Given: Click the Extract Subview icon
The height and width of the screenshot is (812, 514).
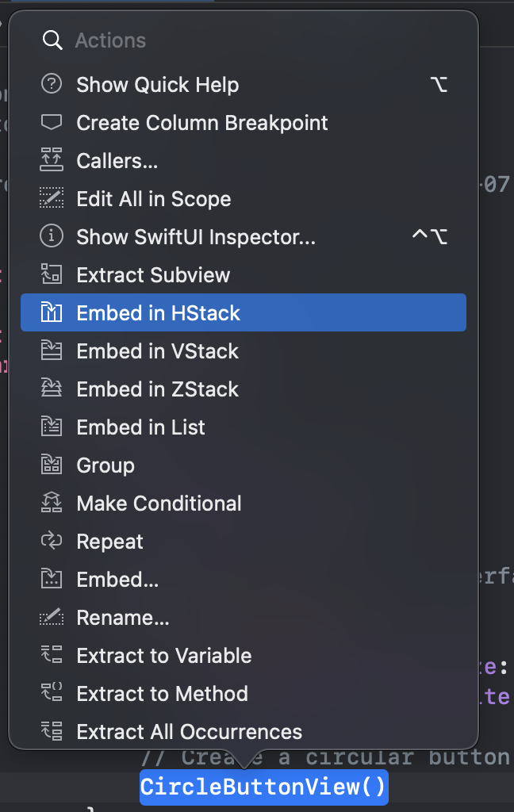Looking at the screenshot, I should (52, 274).
